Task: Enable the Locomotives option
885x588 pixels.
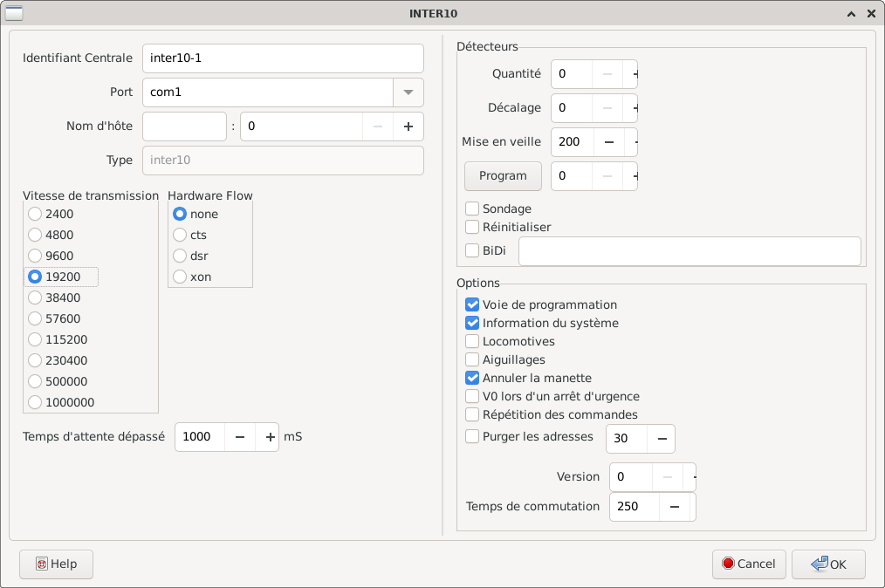Action: pos(472,341)
